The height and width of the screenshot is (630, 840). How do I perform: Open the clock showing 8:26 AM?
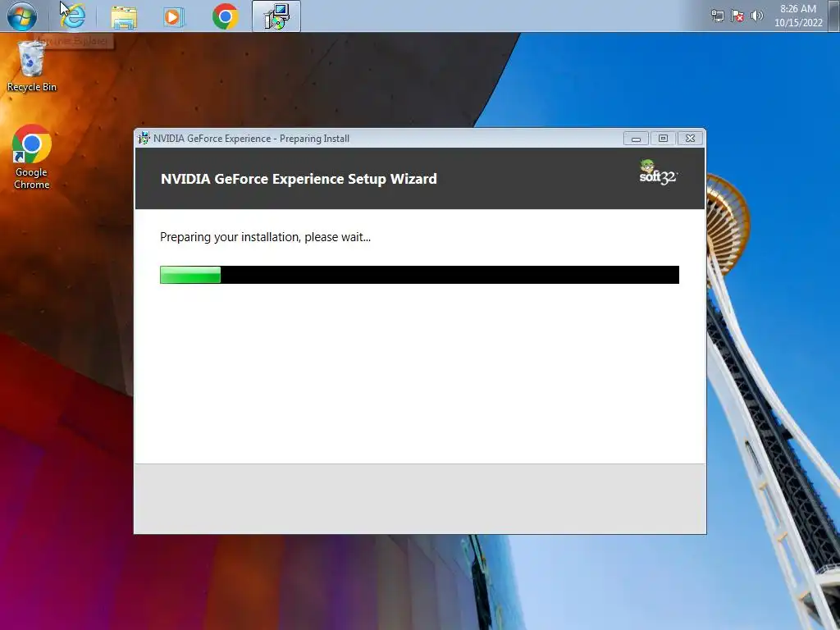(798, 16)
